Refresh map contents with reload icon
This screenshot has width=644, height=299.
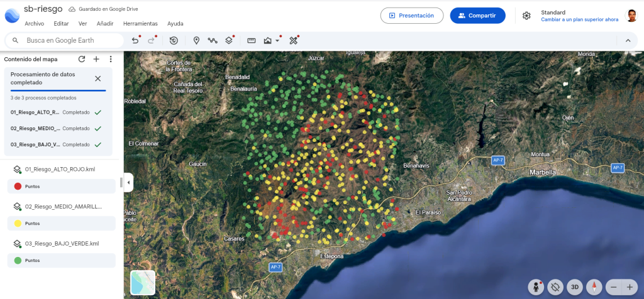pyautogui.click(x=82, y=59)
